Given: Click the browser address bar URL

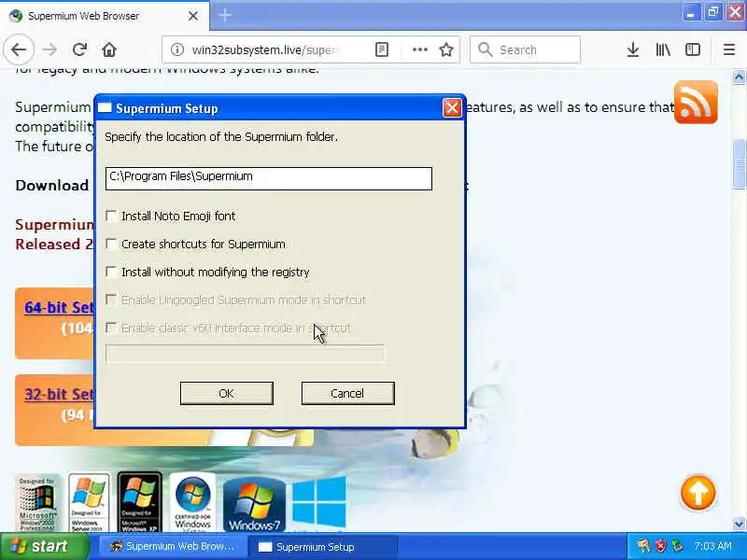Looking at the screenshot, I should click(265, 49).
